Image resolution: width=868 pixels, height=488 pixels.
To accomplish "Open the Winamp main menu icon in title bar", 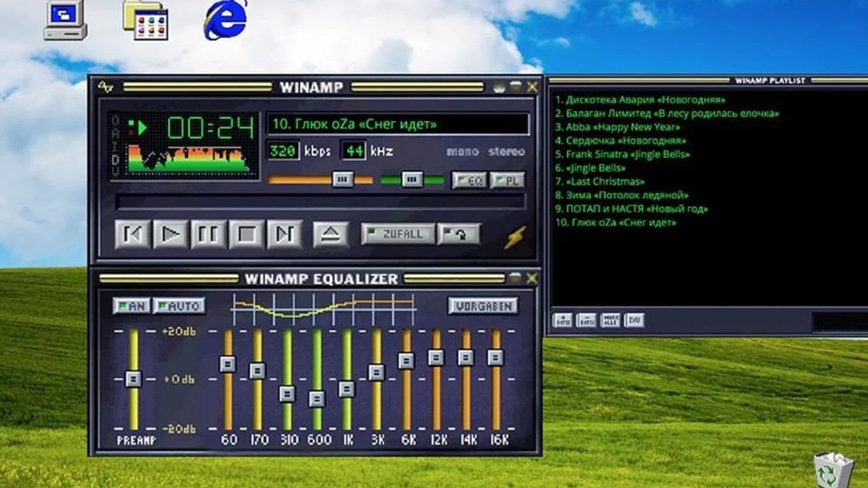I will coord(105,87).
